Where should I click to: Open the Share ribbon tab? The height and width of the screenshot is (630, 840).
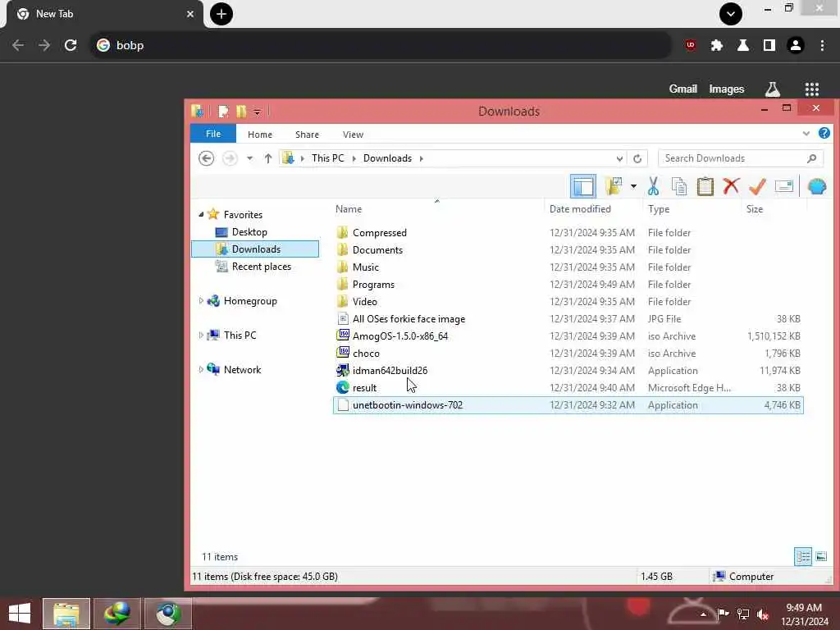tap(307, 135)
